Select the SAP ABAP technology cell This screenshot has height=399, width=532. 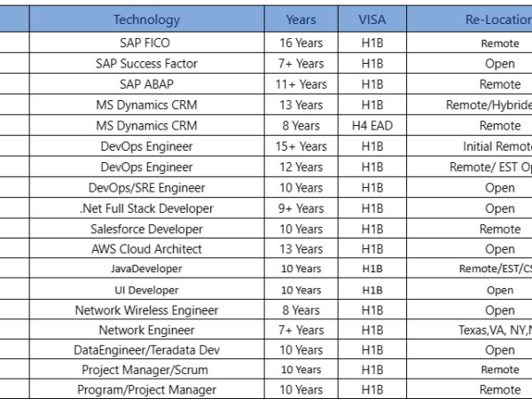pos(146,84)
